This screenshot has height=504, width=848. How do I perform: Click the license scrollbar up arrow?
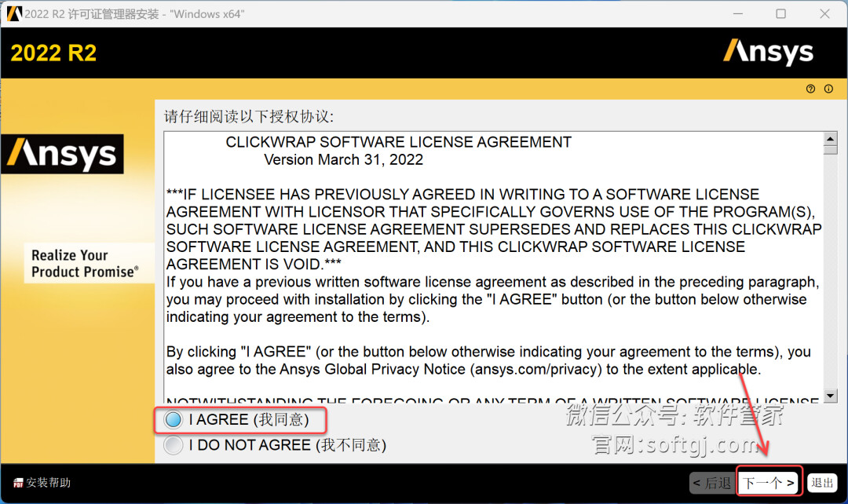point(830,138)
